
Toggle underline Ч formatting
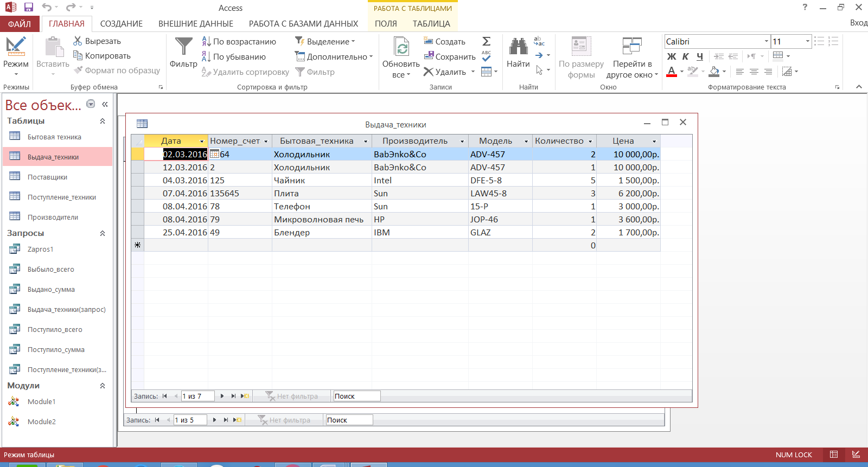click(x=700, y=56)
